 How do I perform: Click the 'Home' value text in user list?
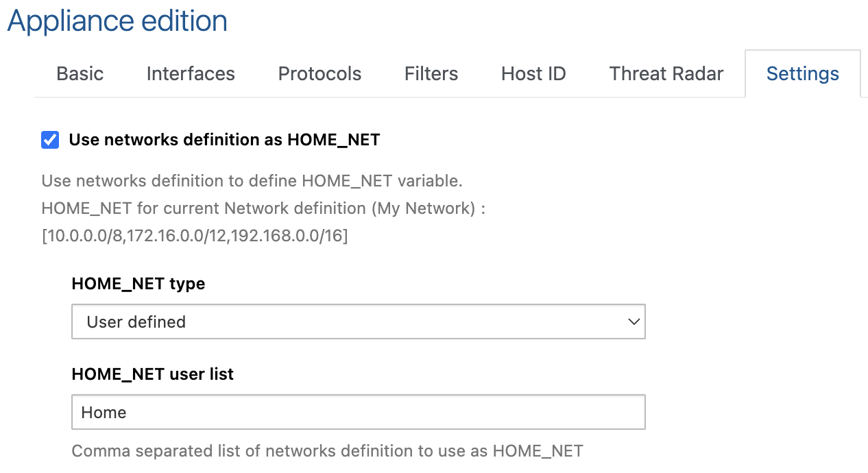tap(104, 412)
